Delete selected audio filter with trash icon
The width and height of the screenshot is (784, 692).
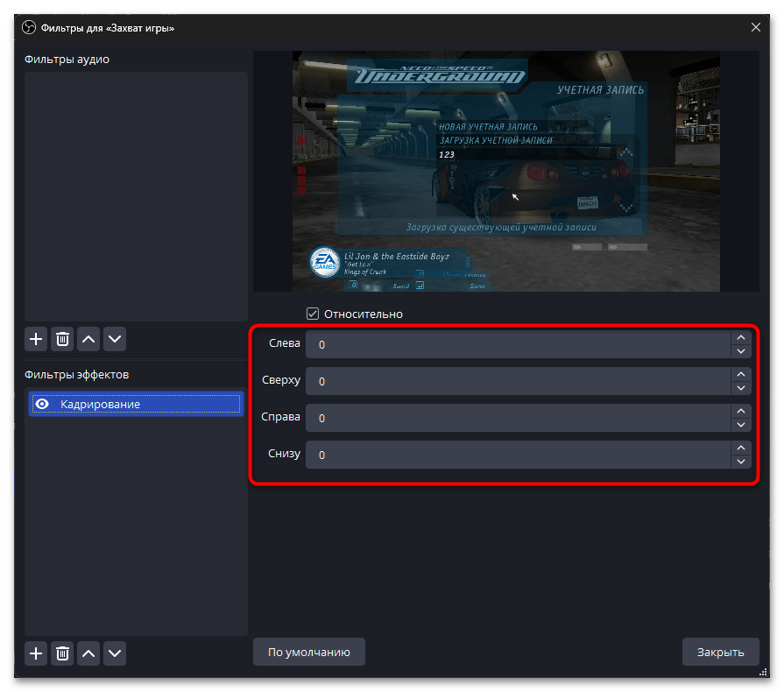[x=62, y=340]
